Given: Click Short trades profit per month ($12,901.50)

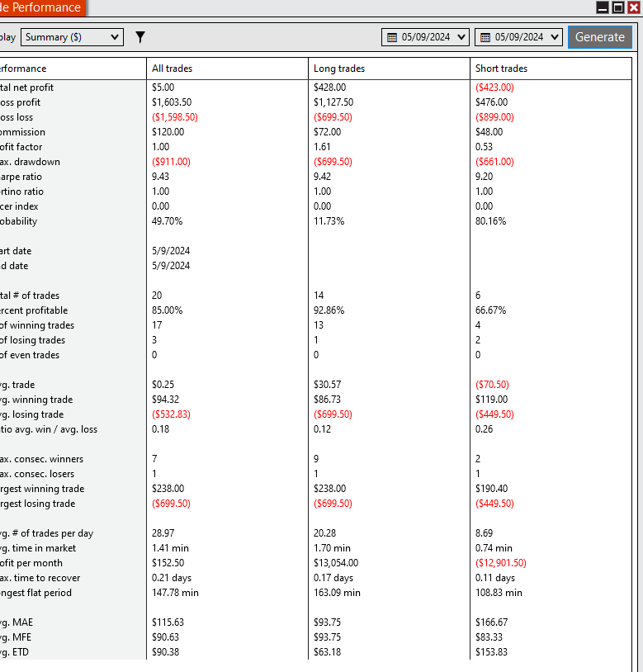Looking at the screenshot, I should click(501, 563).
